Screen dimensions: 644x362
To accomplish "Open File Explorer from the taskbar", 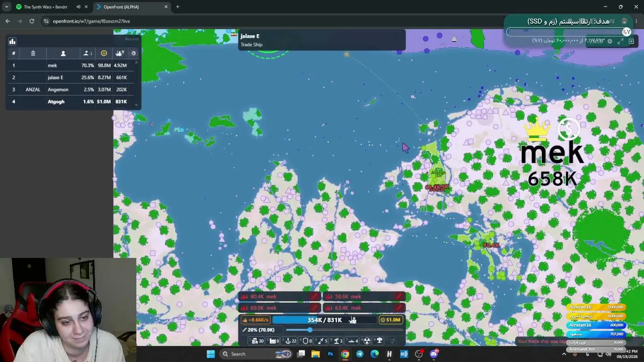I will pyautogui.click(x=315, y=354).
